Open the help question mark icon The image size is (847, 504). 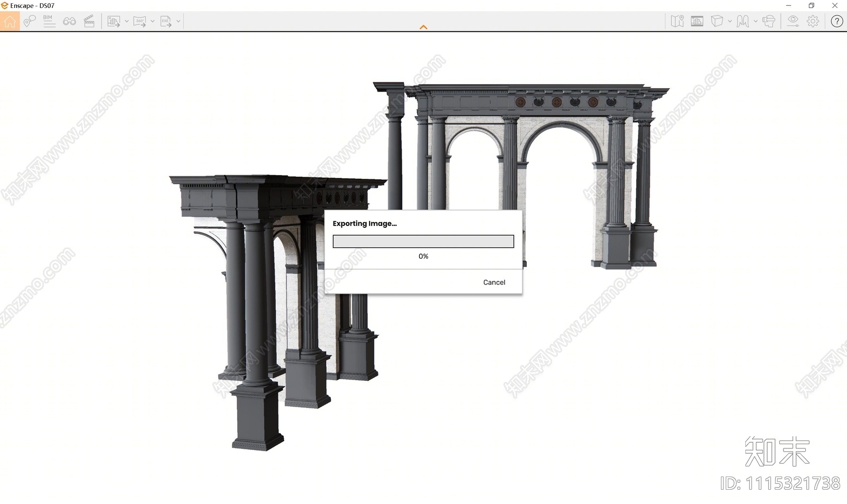tap(836, 21)
